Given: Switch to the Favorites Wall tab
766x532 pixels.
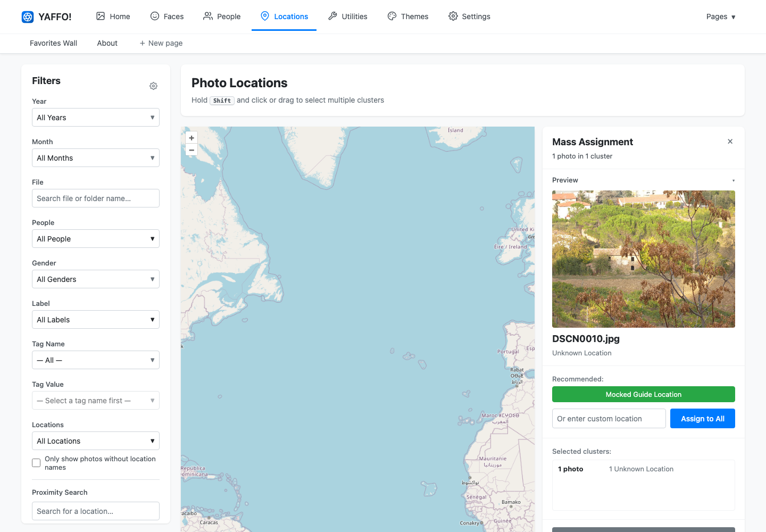Looking at the screenshot, I should (53, 43).
